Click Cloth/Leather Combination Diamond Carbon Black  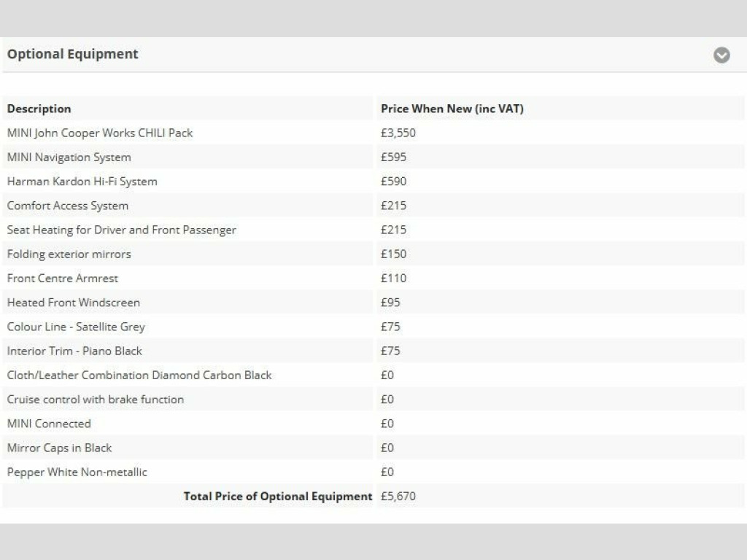click(139, 375)
